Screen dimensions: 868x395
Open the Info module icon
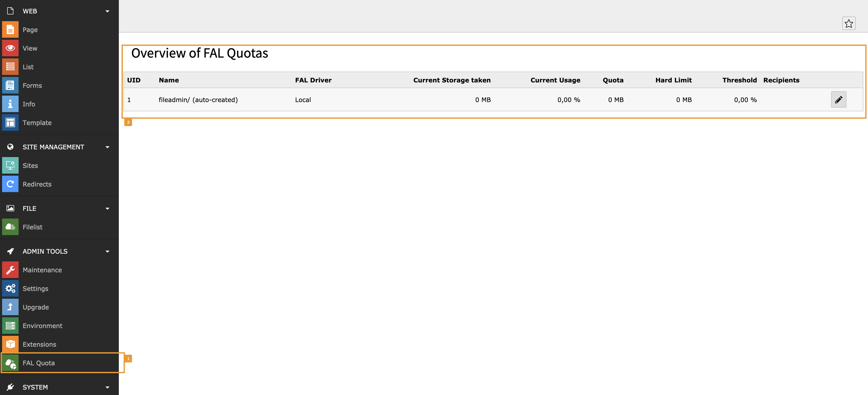(10, 104)
